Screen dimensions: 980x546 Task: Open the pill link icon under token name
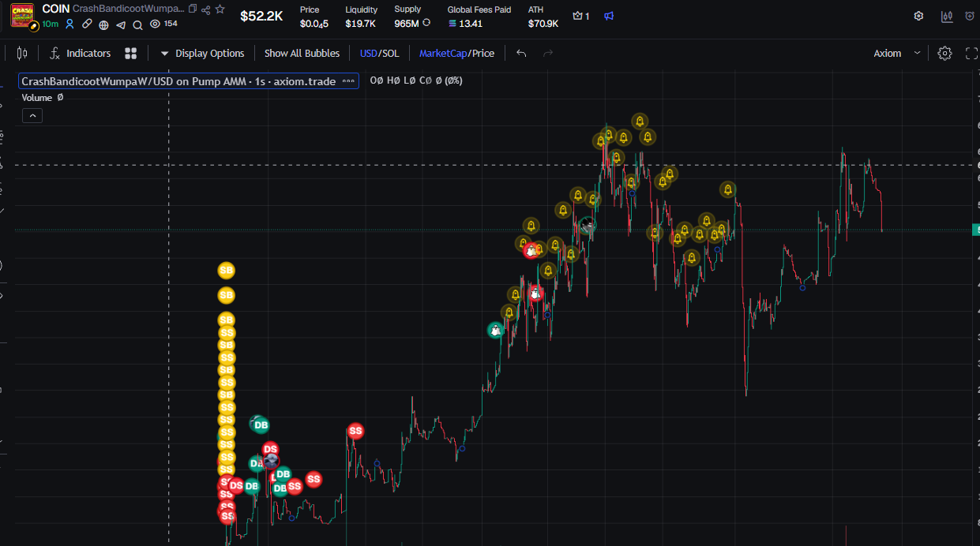[x=87, y=24]
